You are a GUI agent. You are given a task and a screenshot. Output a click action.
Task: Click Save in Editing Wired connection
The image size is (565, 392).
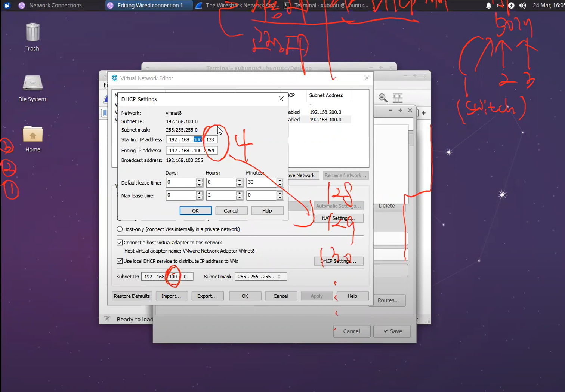(392, 331)
